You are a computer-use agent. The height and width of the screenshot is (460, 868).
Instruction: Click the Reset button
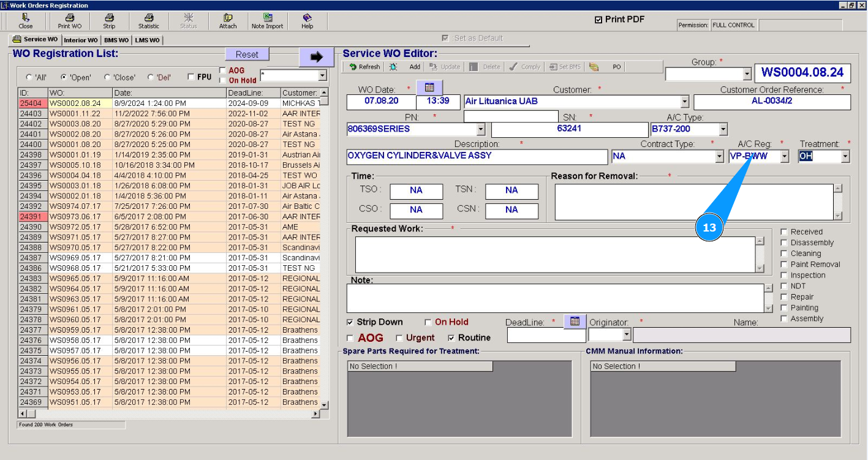(247, 55)
